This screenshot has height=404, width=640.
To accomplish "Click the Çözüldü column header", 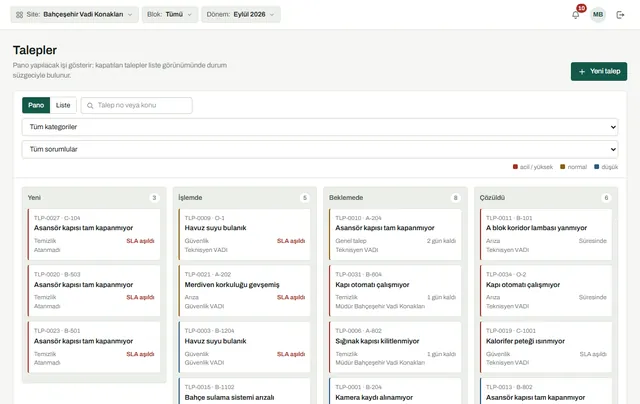I will 492,198.
